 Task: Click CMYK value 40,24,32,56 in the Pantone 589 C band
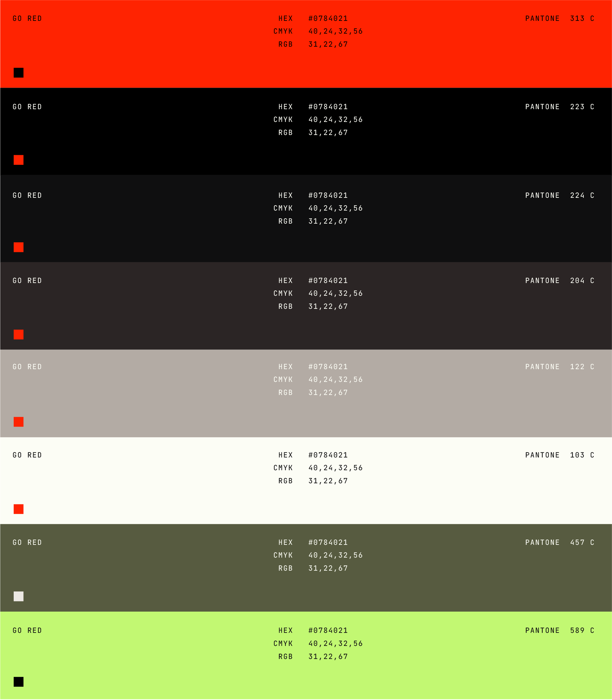335,644
